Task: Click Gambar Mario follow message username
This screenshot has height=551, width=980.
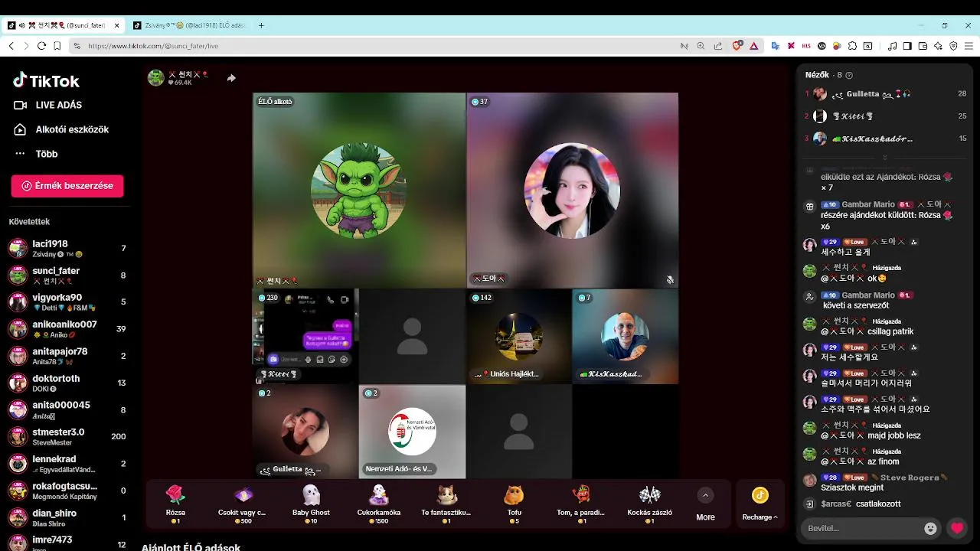Action: (868, 295)
